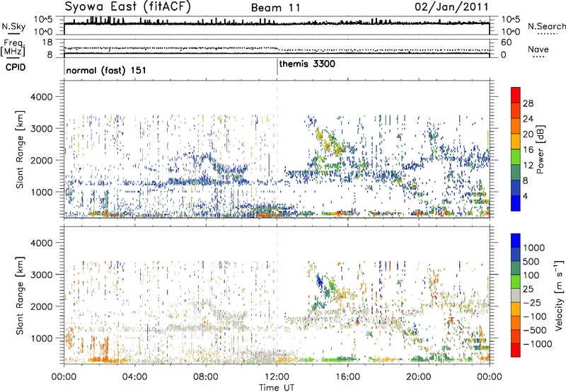Click the '12:00' time axis tick label
Viewport: 566px width, 392px height.
pos(277,377)
